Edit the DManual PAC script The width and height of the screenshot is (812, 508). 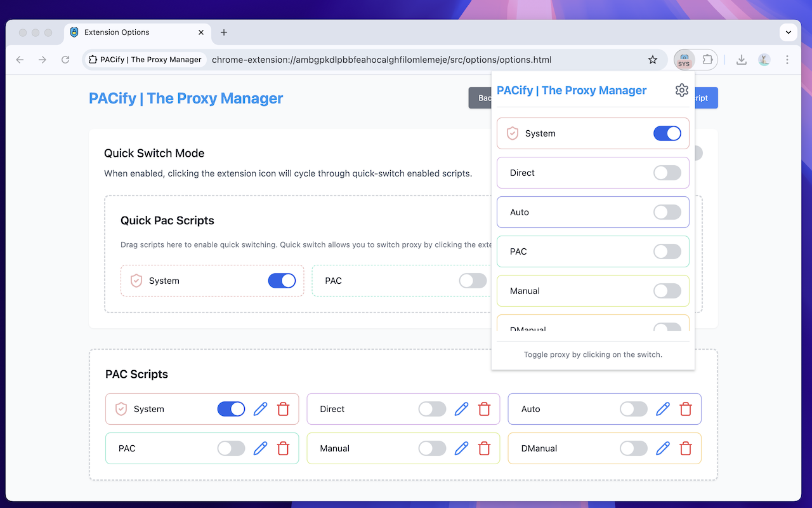(663, 448)
